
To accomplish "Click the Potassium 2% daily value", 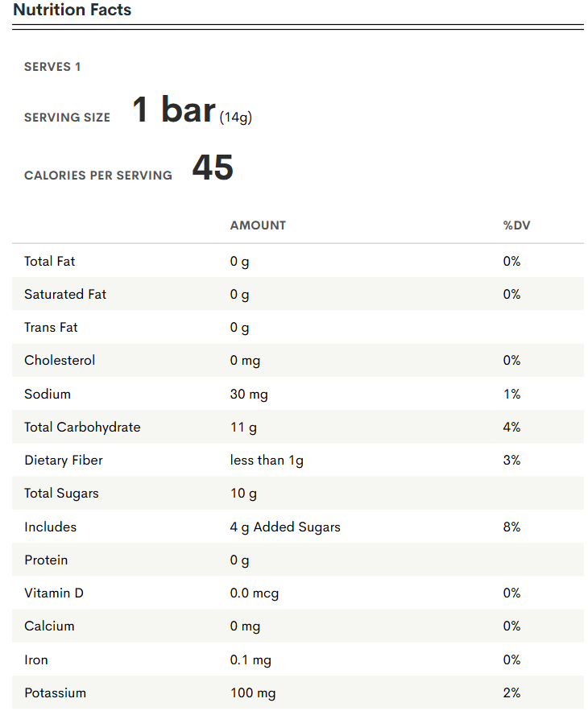I will point(511,692).
